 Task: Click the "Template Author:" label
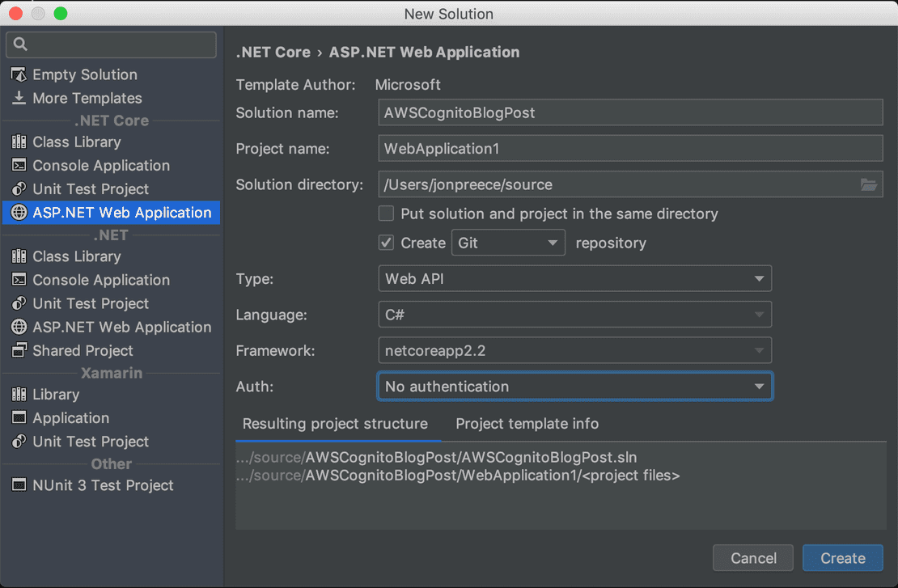[295, 85]
